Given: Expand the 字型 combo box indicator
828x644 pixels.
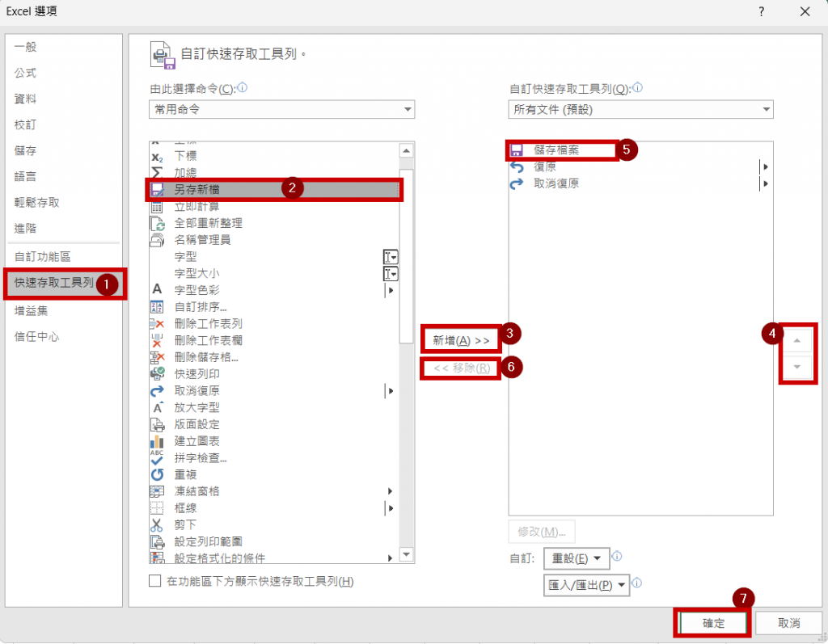Looking at the screenshot, I should point(391,257).
